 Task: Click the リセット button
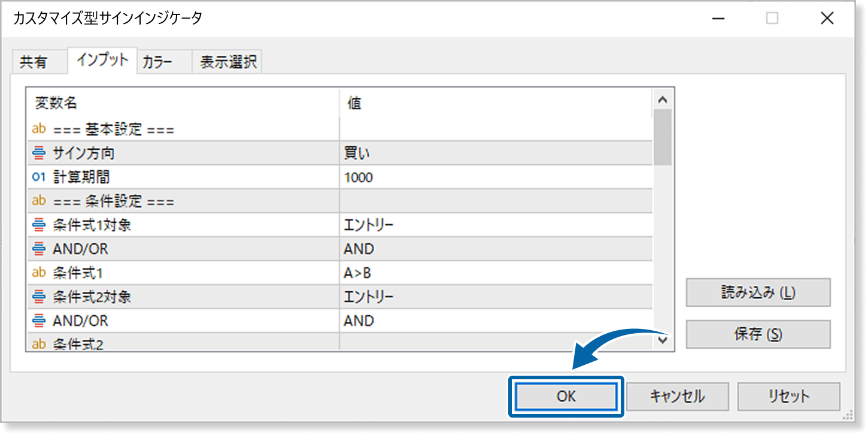[788, 396]
